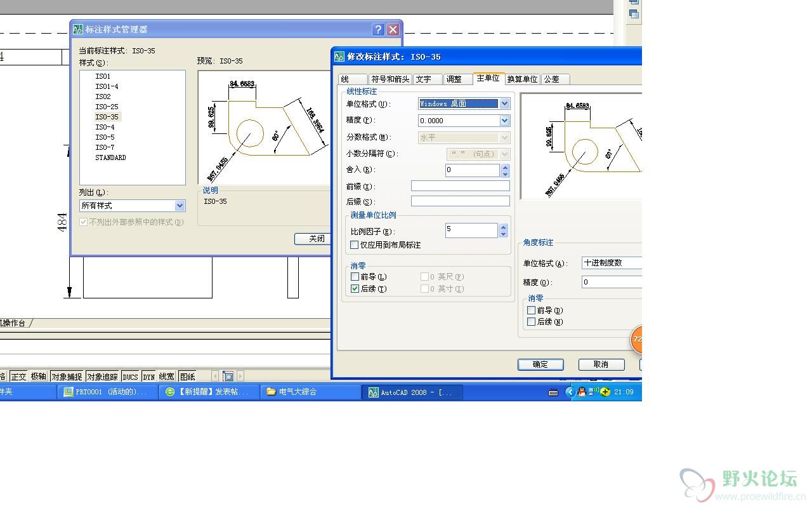Enable angular 后续(N) zero suppression checkbox
The width and height of the screenshot is (812, 508).
point(532,322)
